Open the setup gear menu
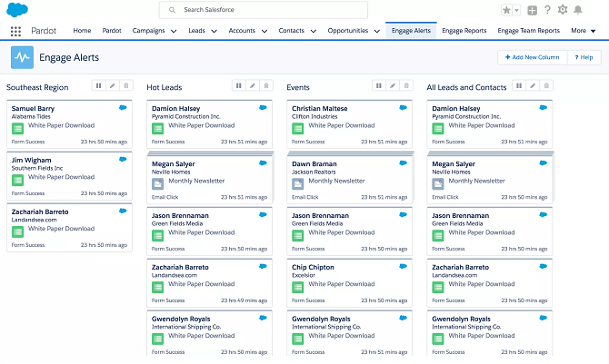The width and height of the screenshot is (609, 364). (562, 10)
